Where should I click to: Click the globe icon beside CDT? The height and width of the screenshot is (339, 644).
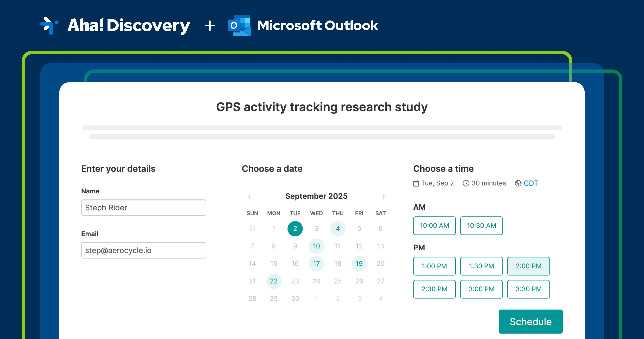518,183
